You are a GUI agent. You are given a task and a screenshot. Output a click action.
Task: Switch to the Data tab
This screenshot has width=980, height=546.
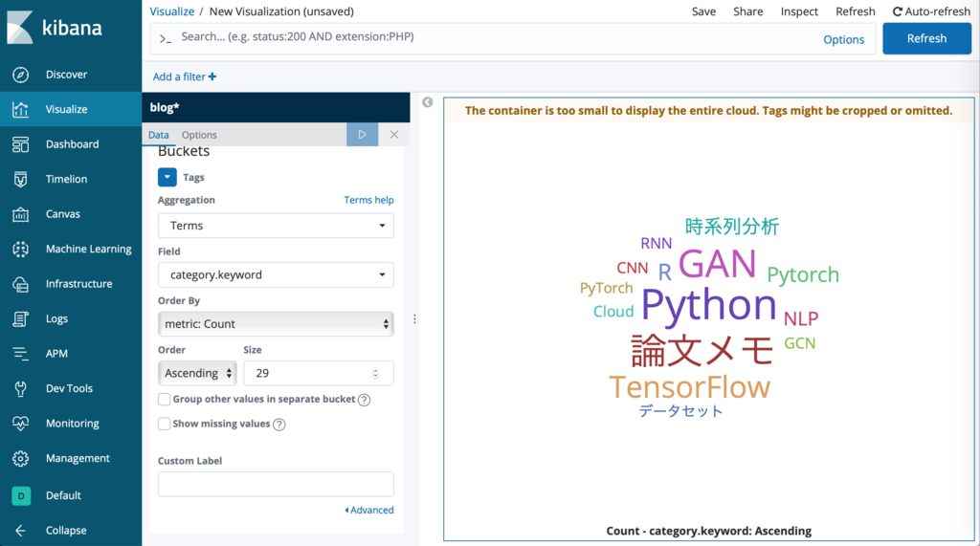coord(159,135)
